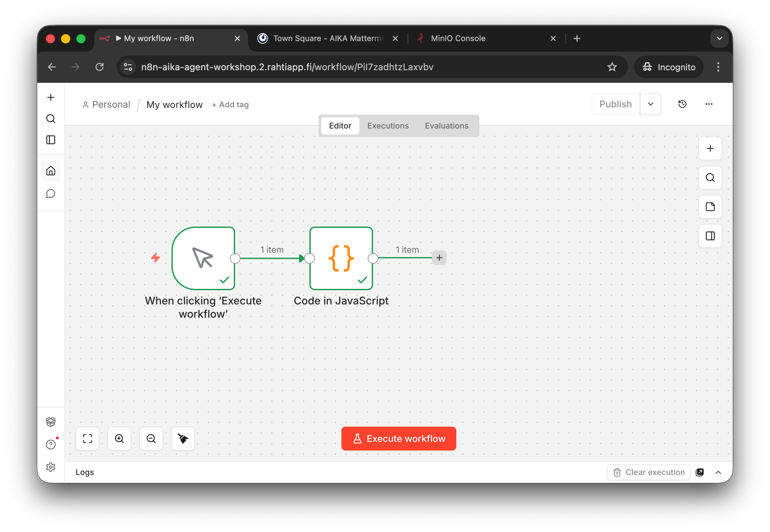This screenshot has height=532, width=770.
Task: Switch to the Executions tab
Action: [388, 126]
